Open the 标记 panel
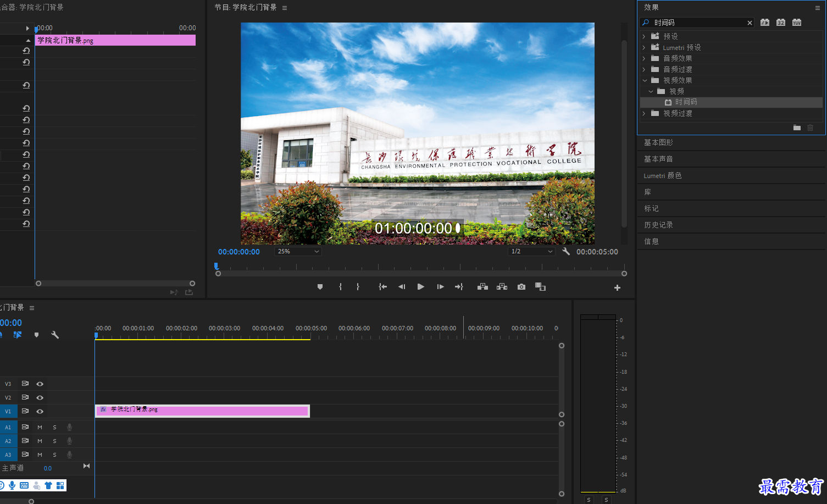This screenshot has width=827, height=504. pos(651,208)
